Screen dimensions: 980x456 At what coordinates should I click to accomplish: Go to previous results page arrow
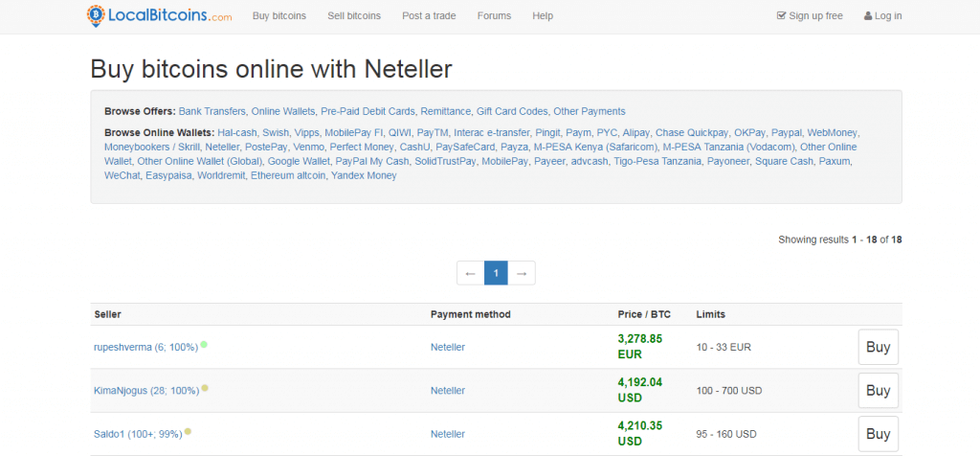coord(471,273)
